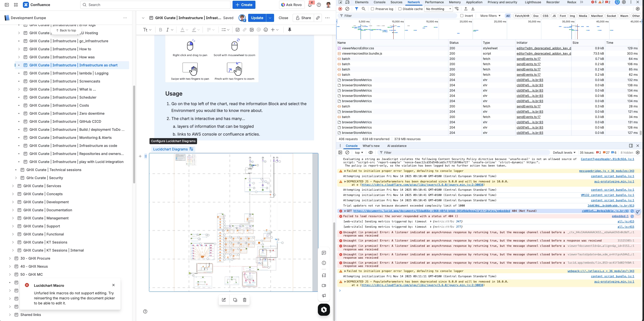644x321 pixels.
Task: Tick the Disable cache checkbox
Action: [x=400, y=9]
